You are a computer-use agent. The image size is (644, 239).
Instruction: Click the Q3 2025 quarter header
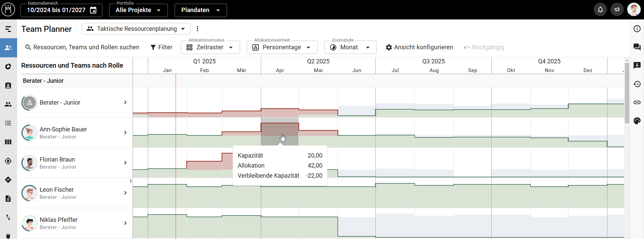tap(433, 61)
